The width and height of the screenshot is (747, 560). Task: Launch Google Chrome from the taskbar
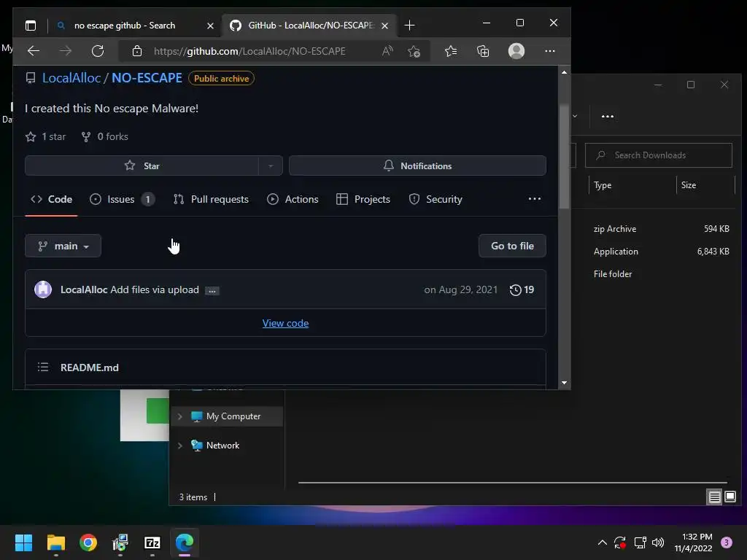click(x=88, y=542)
